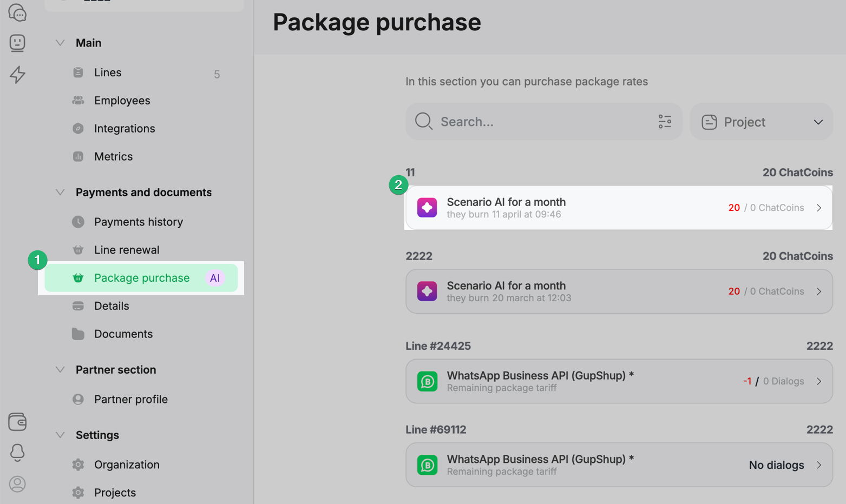
Task: Open the Project dropdown filter
Action: click(761, 122)
